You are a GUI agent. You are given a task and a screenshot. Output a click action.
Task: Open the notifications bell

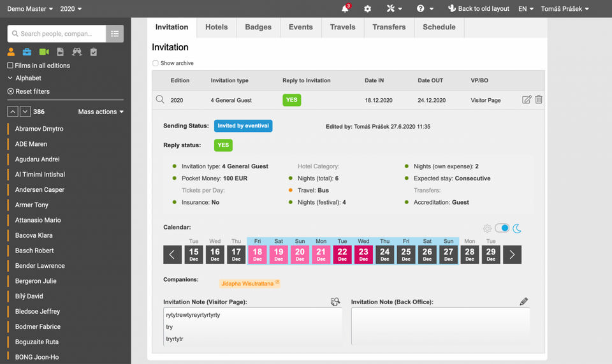coord(346,8)
